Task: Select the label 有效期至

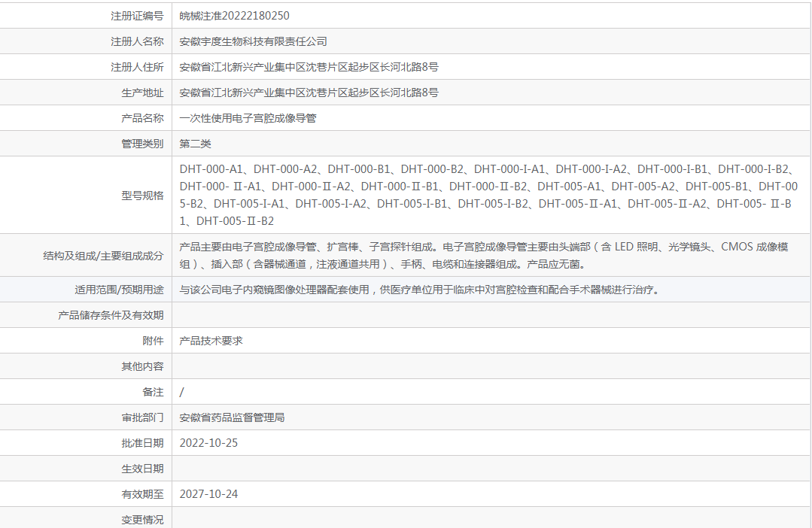Action: [142, 494]
